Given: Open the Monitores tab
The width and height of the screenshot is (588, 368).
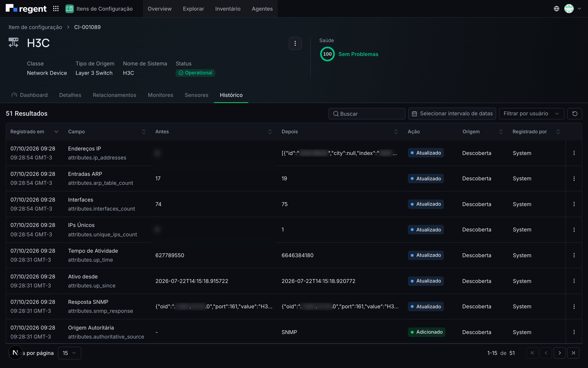Looking at the screenshot, I should point(160,95).
